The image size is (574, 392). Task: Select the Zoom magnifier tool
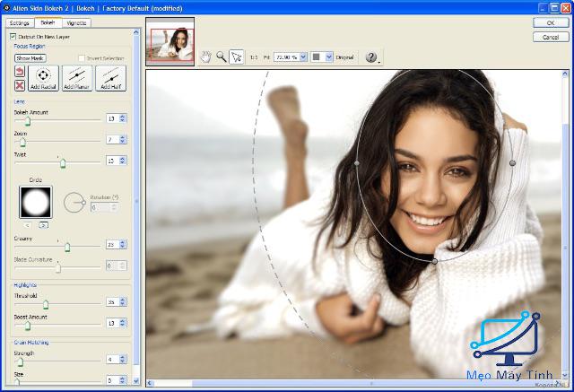point(221,56)
